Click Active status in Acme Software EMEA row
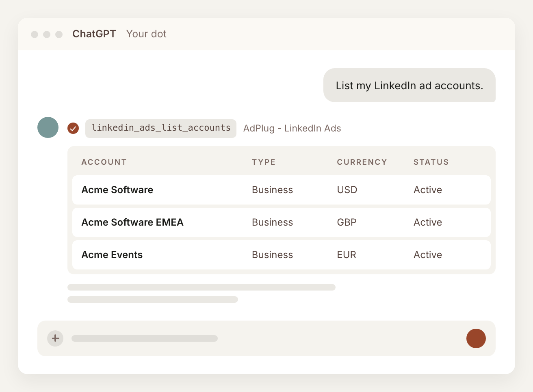Image resolution: width=533 pixels, height=392 pixels. pyautogui.click(x=428, y=222)
